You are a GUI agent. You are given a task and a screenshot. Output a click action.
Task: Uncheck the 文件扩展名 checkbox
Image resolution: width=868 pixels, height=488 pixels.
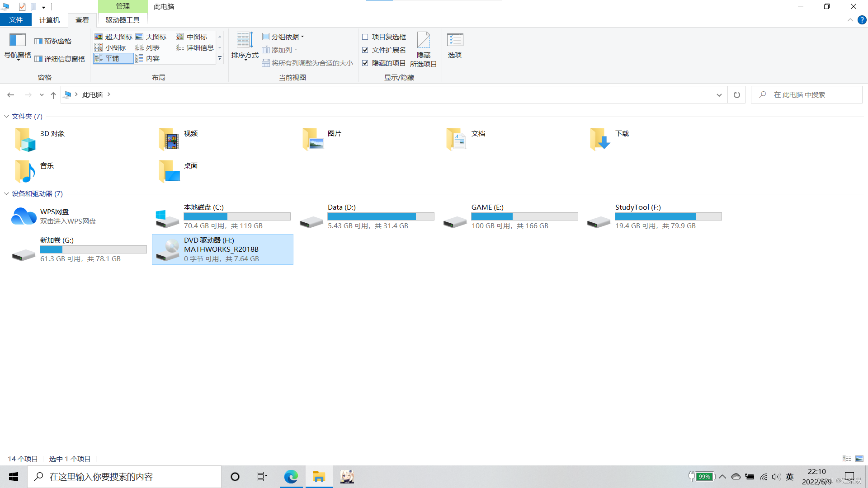click(365, 50)
